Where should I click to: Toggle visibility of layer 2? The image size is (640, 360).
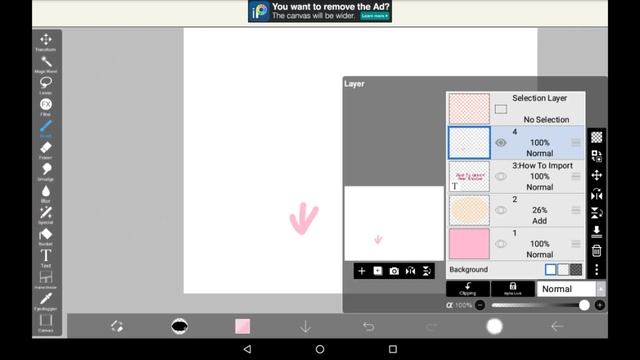501,210
